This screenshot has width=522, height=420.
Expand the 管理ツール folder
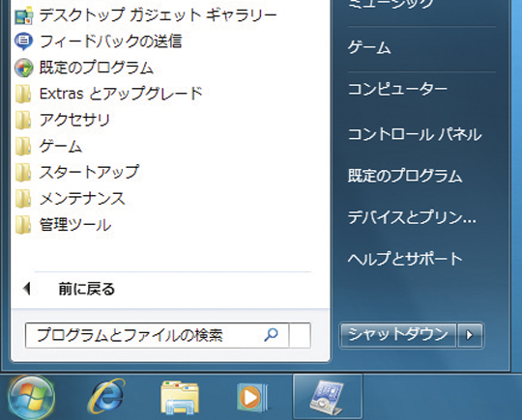63,225
